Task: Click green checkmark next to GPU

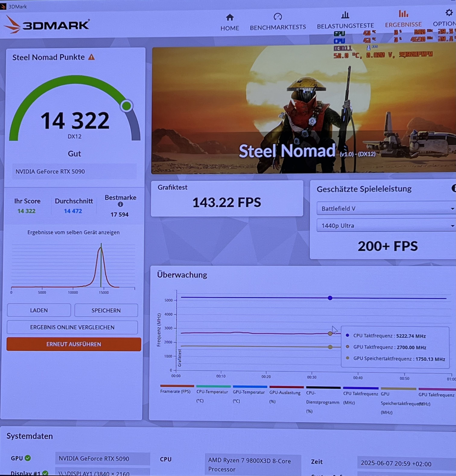Action: [x=28, y=458]
